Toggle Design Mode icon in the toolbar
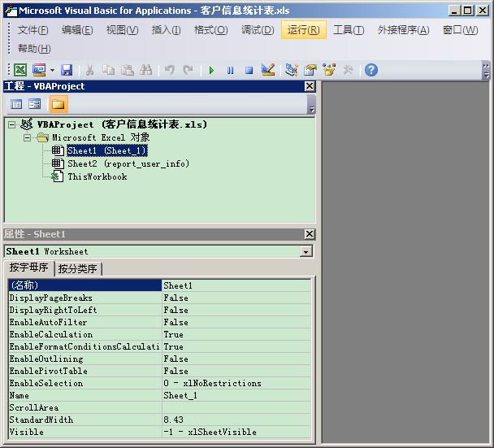Viewport: 494px width, 448px height. pyautogui.click(x=268, y=70)
